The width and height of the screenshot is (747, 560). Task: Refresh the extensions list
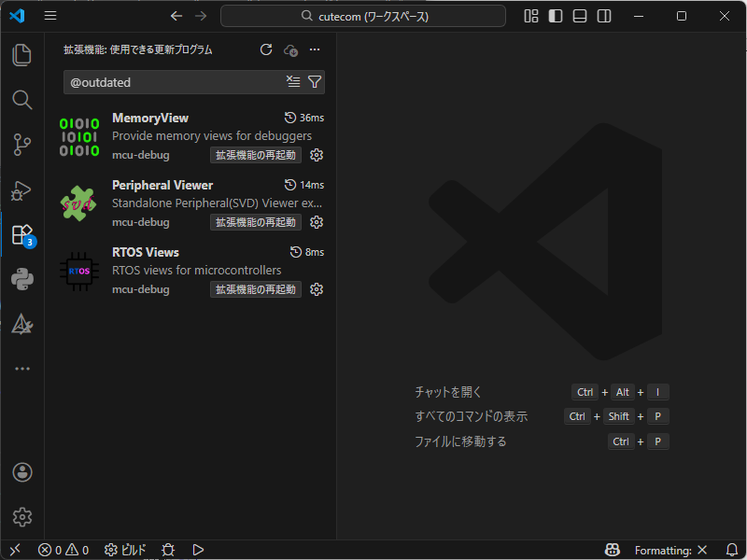(266, 49)
